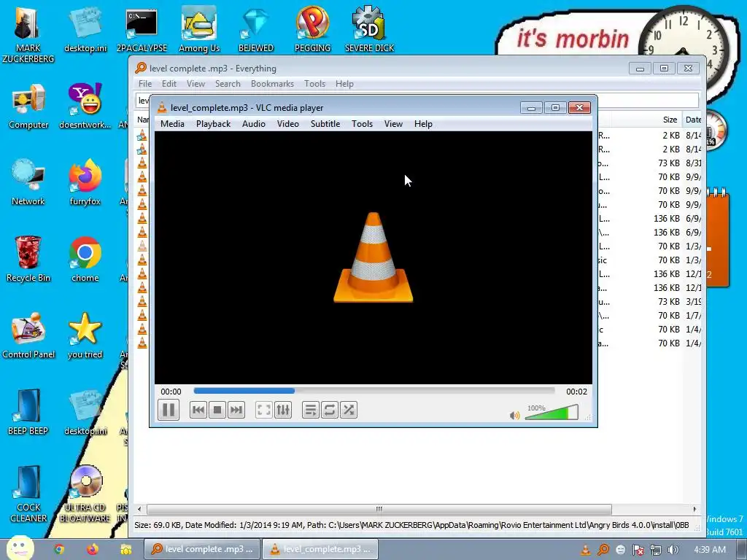Image resolution: width=747 pixels, height=560 pixels.
Task: Toggle VLC loop mode
Action: coord(329,410)
